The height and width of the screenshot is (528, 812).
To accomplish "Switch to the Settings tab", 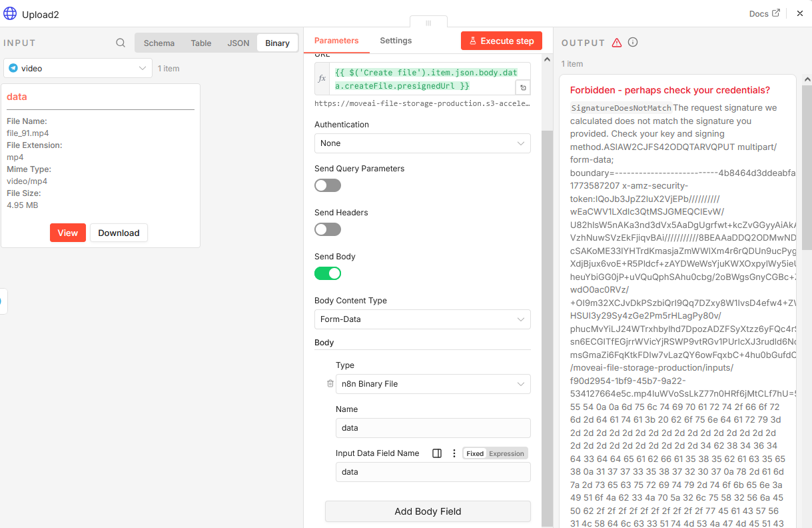I will point(396,41).
